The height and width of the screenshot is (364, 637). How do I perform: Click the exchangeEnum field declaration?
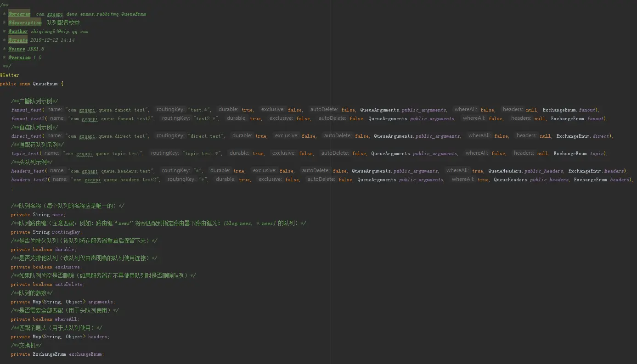coord(57,354)
